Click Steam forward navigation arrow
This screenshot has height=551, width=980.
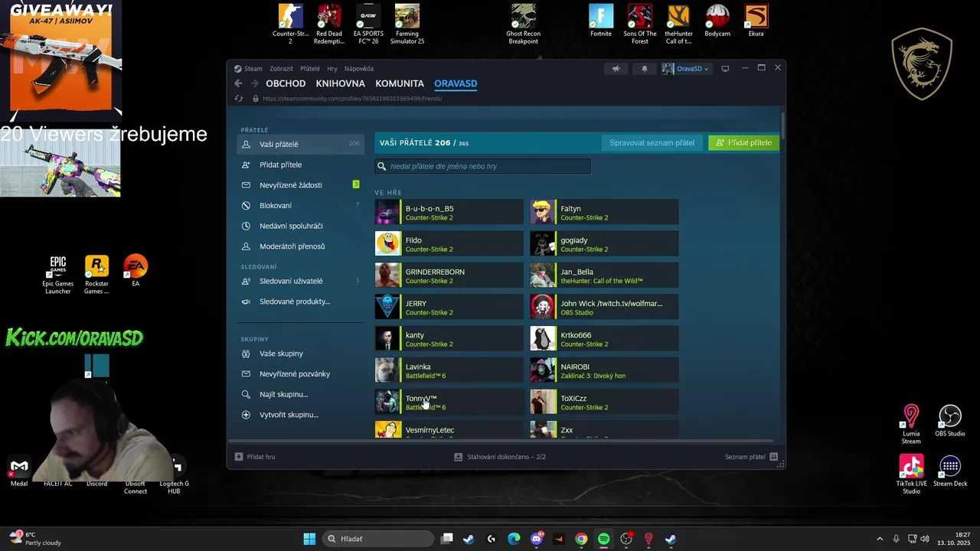254,83
